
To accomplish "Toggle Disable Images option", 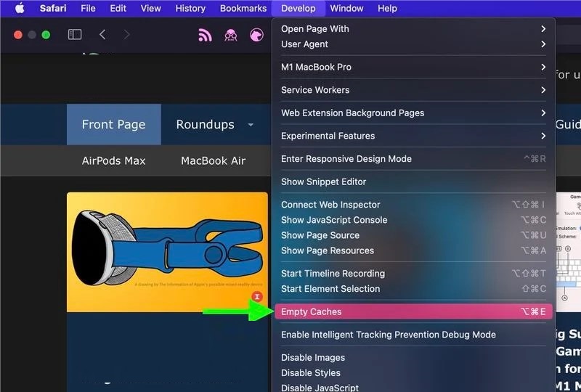I will pos(413,358).
